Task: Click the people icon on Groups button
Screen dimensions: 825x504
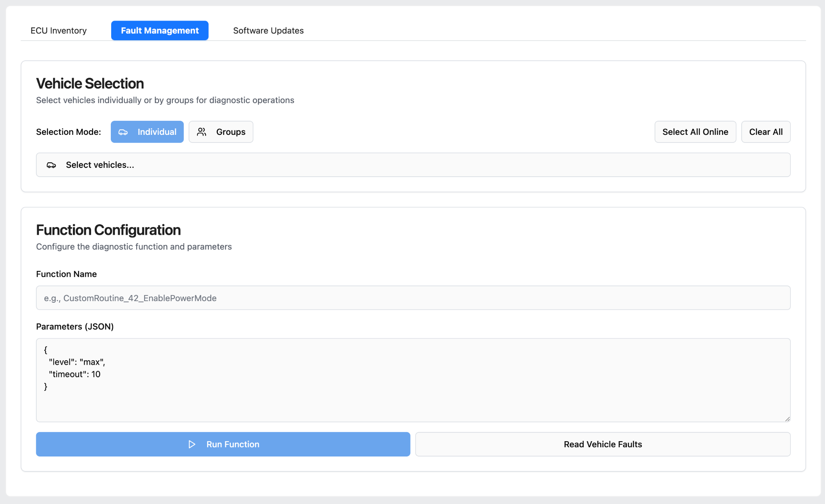Action: click(x=202, y=132)
